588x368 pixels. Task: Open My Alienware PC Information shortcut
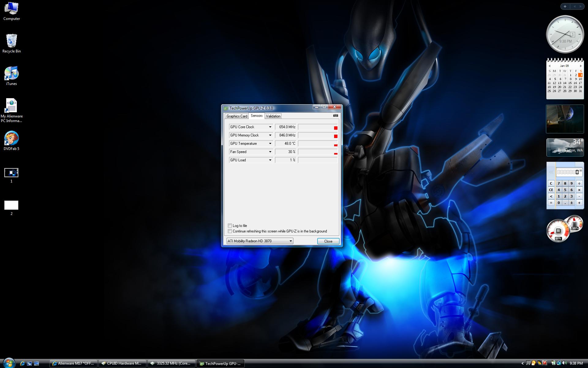click(12, 111)
